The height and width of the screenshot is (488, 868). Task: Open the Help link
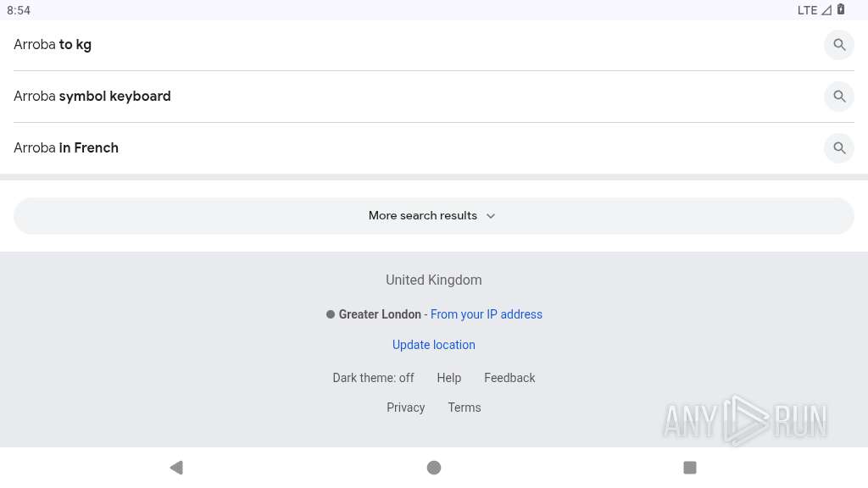point(448,378)
